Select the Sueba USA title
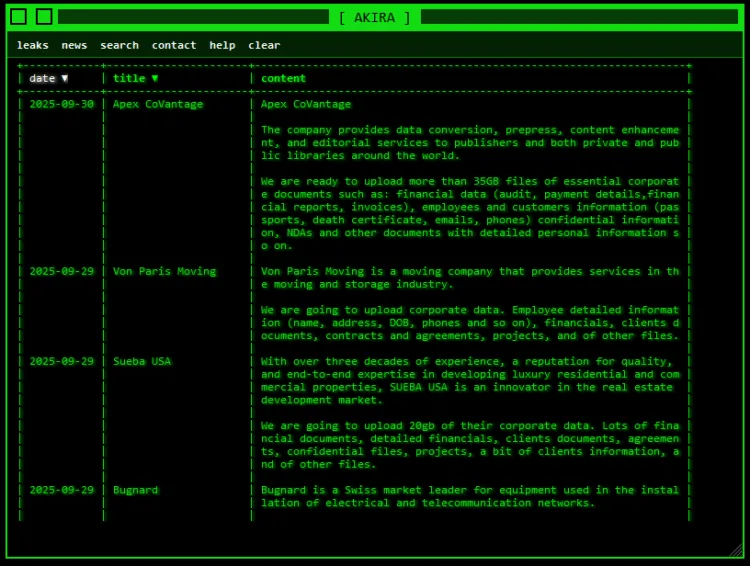Viewport: 750px width, 566px height. click(142, 361)
